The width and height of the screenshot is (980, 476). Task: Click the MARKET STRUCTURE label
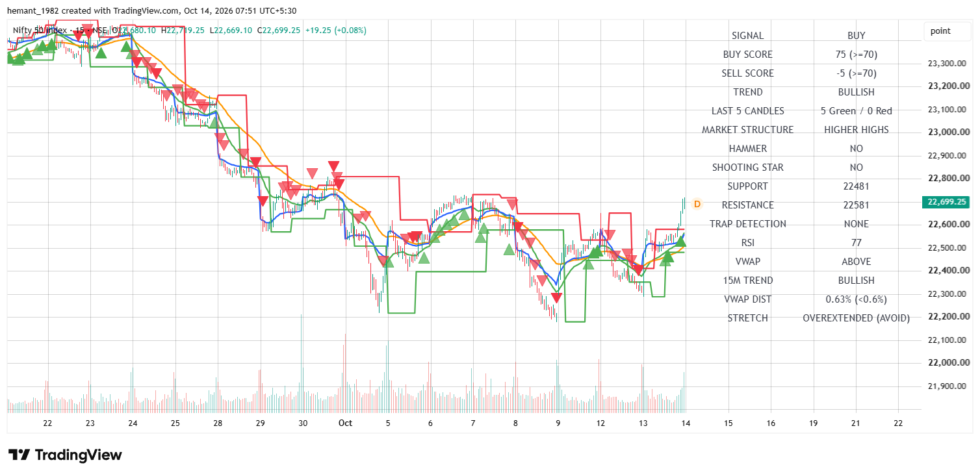click(747, 130)
